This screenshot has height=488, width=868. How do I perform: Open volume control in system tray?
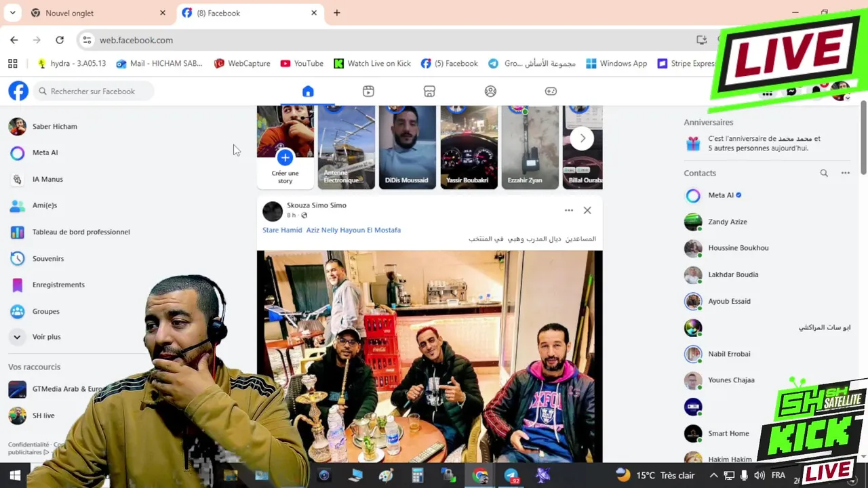tap(759, 475)
